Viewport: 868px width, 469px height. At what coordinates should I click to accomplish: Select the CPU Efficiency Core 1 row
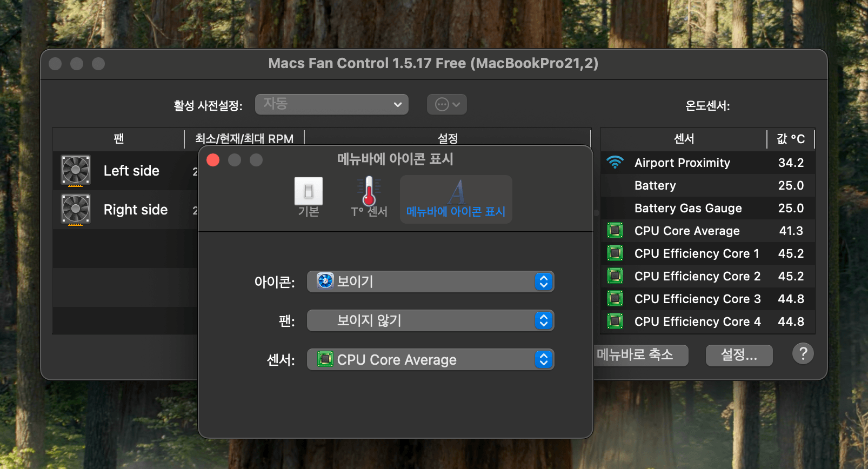pos(707,253)
